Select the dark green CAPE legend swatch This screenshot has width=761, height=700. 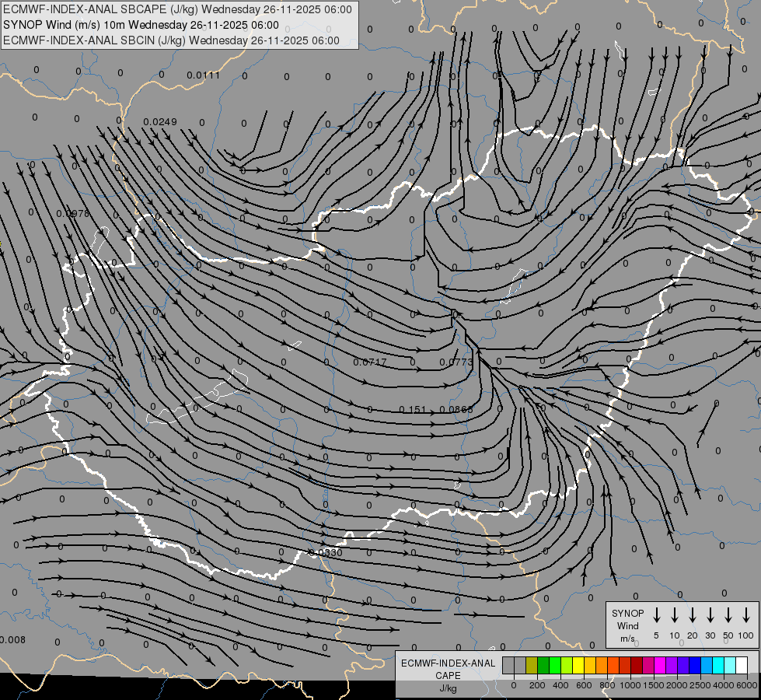543,665
